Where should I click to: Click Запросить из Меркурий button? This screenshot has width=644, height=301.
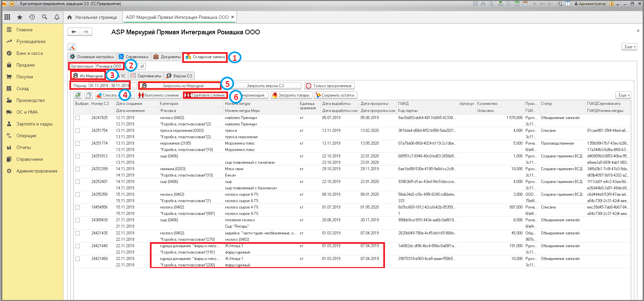180,86
